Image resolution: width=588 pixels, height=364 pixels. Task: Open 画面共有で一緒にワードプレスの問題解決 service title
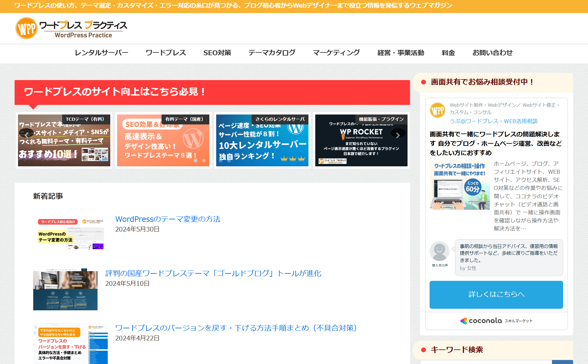(496, 143)
